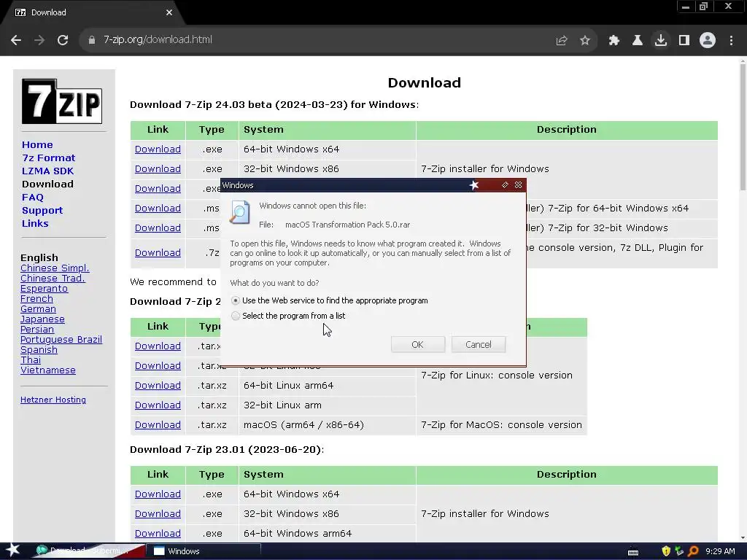Open the Hetzner Hosting link
Viewport: 747px width, 560px height.
[53, 400]
